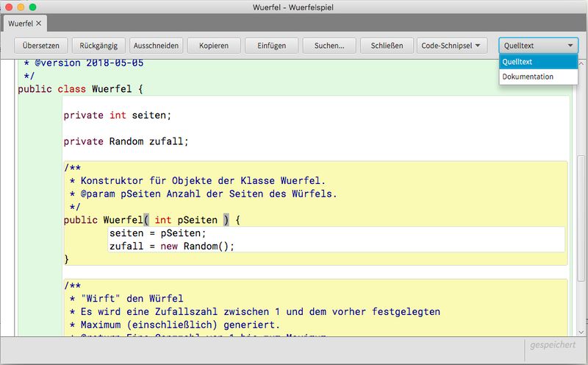
Task: Click the yellow minimize window button
Action: [x=21, y=7]
